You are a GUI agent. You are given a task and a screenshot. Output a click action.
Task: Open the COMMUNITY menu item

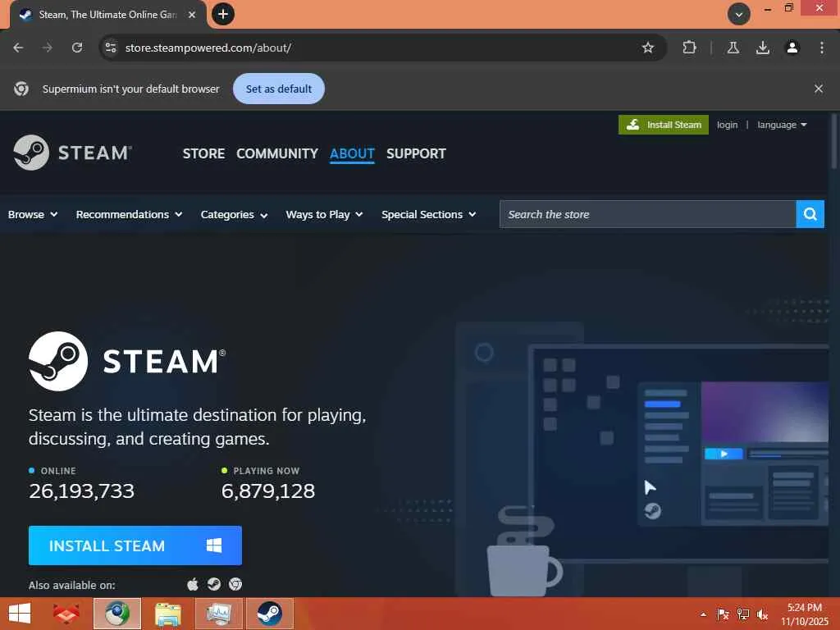277,153
